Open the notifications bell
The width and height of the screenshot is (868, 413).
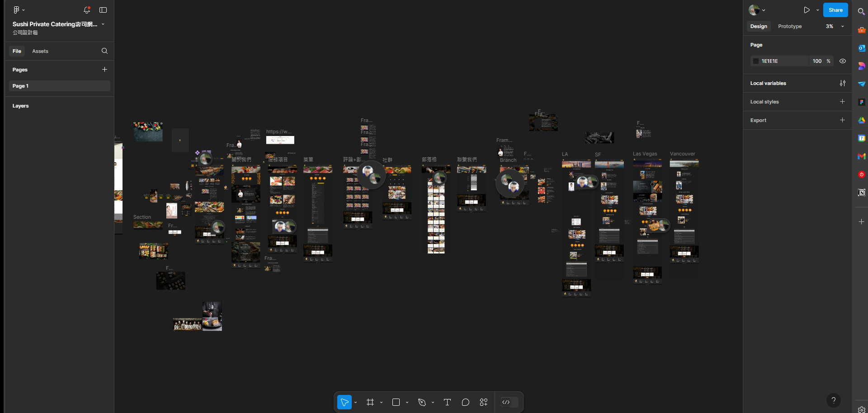(x=87, y=10)
